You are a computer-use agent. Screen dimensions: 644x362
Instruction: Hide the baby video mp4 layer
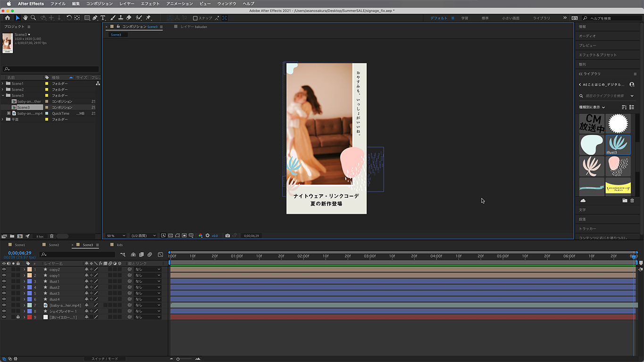coord(4,305)
